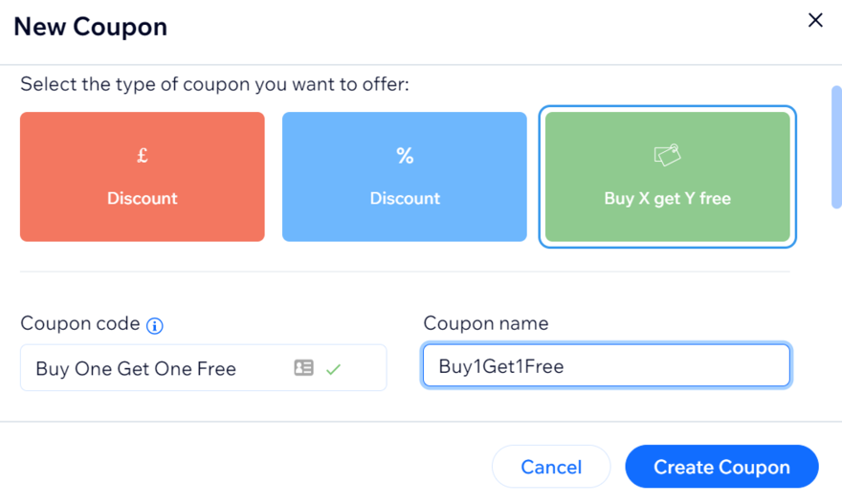The height and width of the screenshot is (504, 842).
Task: Click the New Coupon dialog title
Action: pyautogui.click(x=90, y=27)
